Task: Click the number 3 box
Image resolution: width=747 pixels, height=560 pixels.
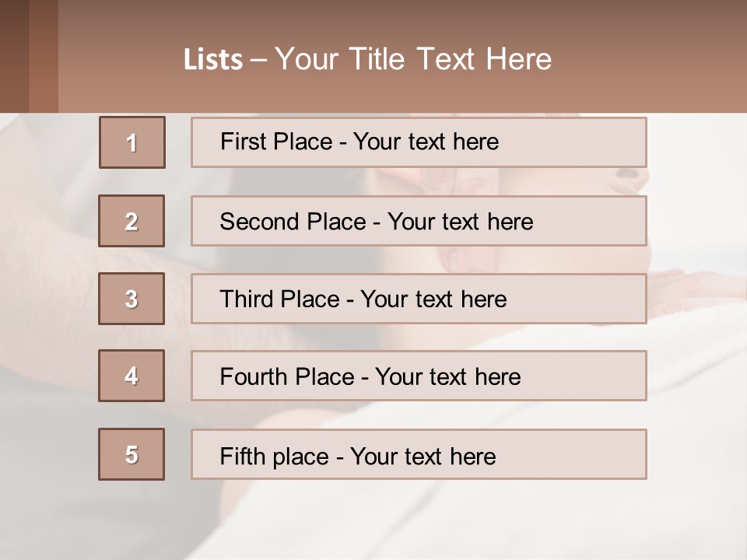Action: pos(132,299)
